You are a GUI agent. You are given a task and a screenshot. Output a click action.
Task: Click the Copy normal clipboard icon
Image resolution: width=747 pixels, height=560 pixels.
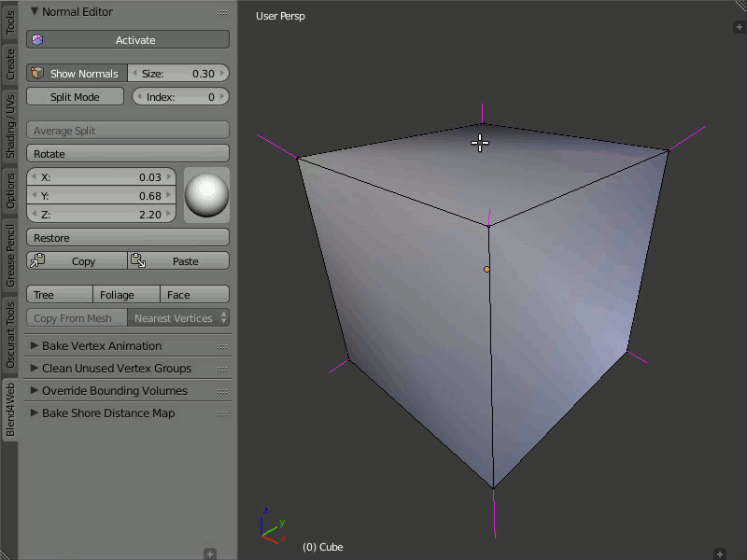point(37,261)
